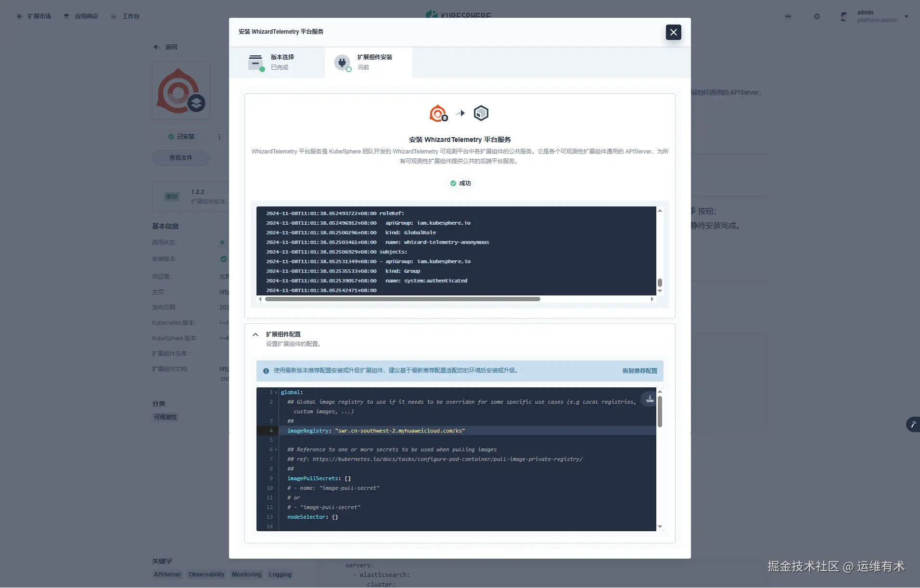Click the YAML editor scroll-down arrow

[660, 527]
